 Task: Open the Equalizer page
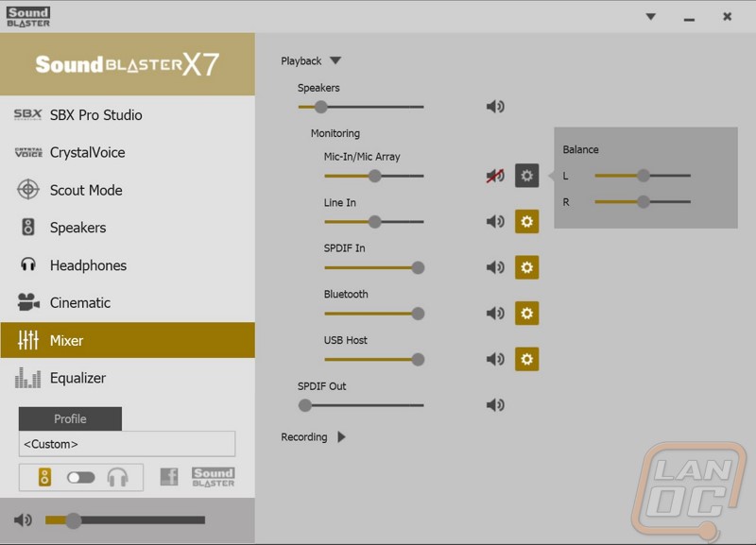tap(128, 378)
